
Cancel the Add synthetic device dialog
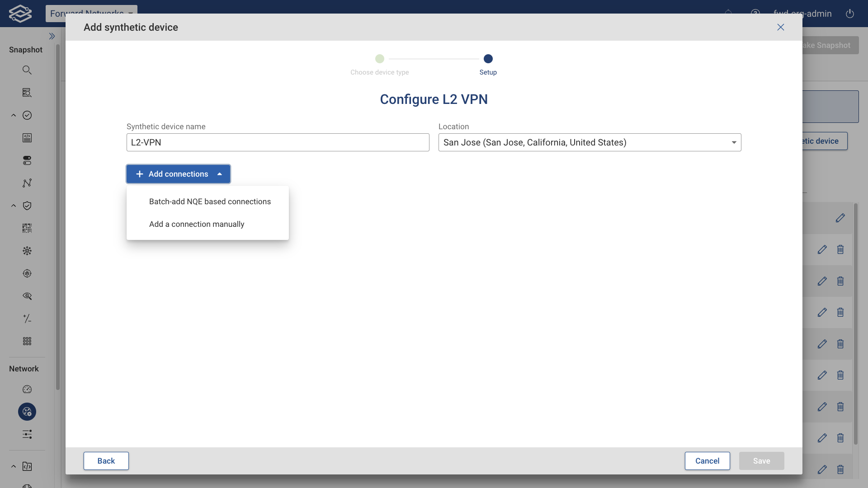pyautogui.click(x=708, y=460)
